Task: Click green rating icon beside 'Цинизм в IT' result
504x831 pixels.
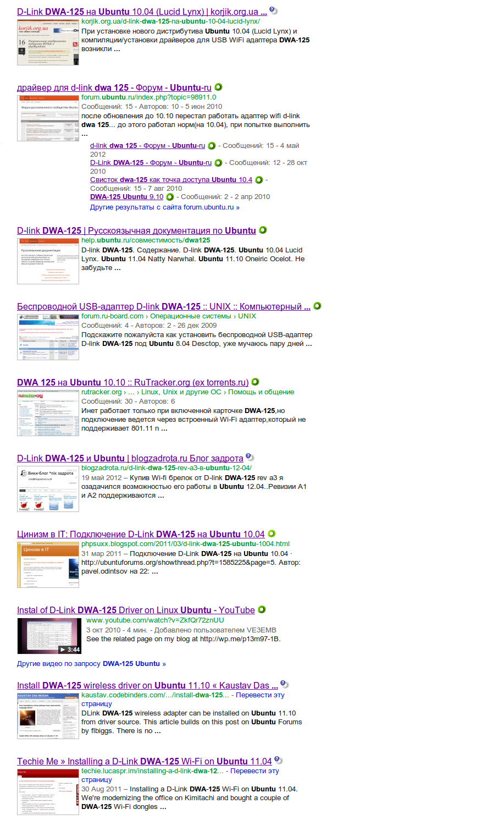Action: (272, 533)
